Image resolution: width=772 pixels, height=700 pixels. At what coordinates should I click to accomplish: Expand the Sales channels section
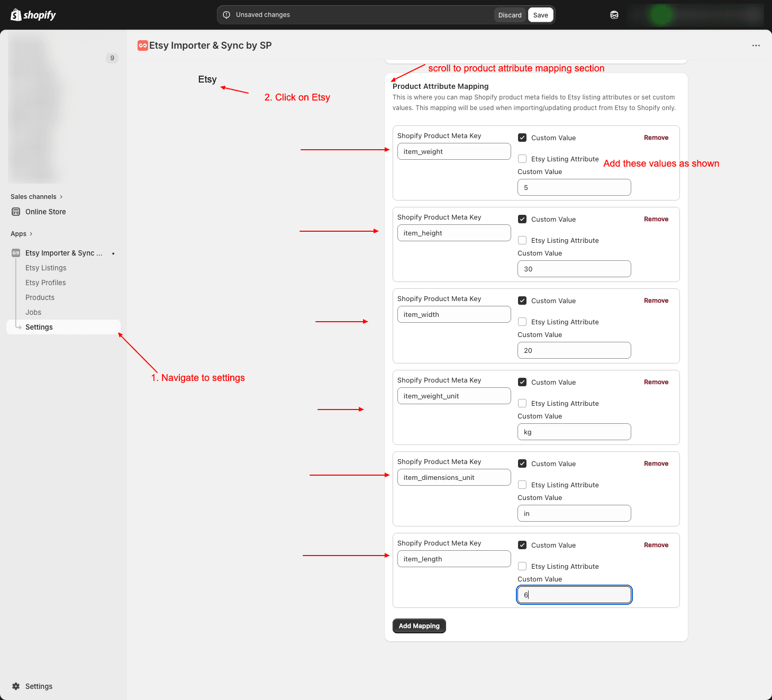37,197
